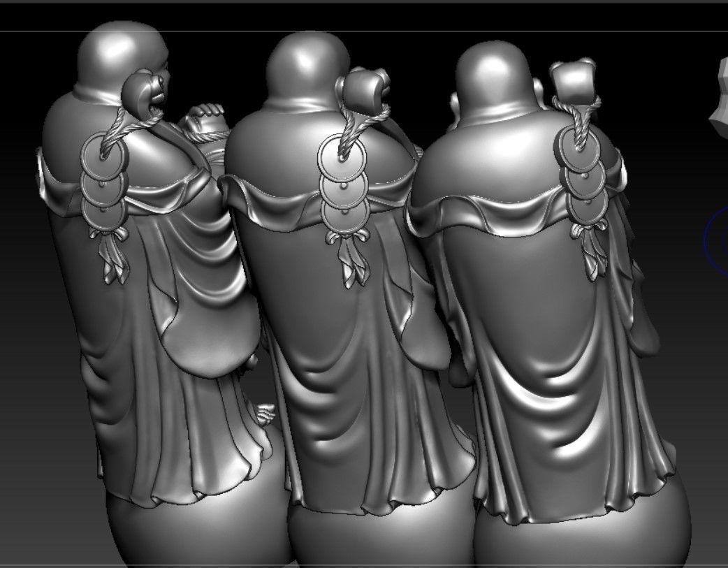Select the top coin on middle statue

(342, 157)
